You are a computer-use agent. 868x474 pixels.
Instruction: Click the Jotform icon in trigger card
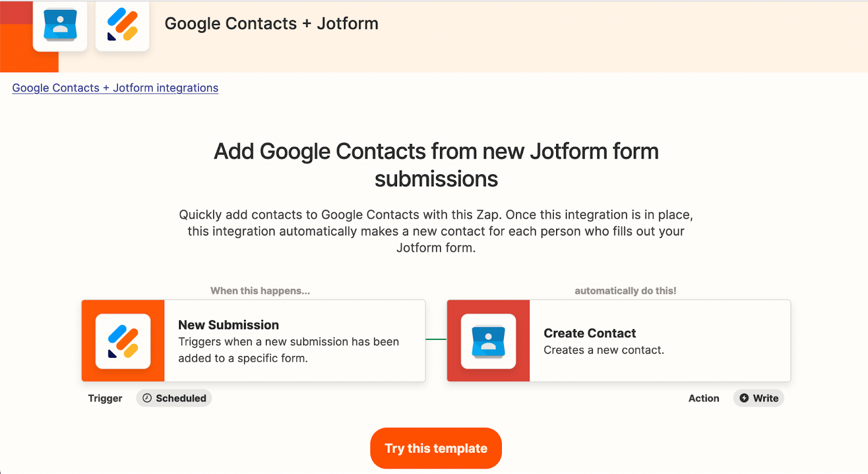(123, 341)
